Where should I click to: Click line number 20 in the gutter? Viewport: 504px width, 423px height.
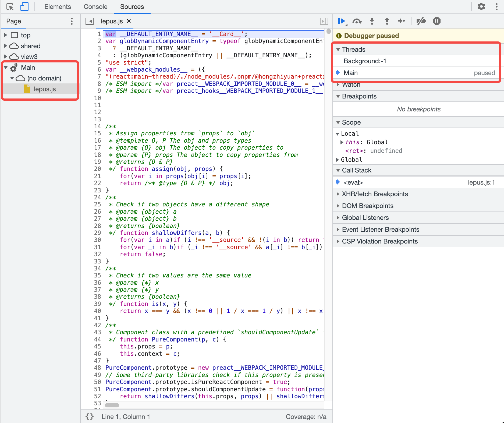tap(97, 169)
